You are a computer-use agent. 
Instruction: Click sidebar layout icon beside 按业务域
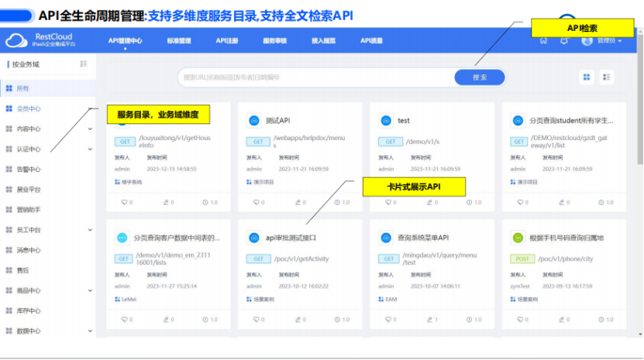click(x=84, y=64)
